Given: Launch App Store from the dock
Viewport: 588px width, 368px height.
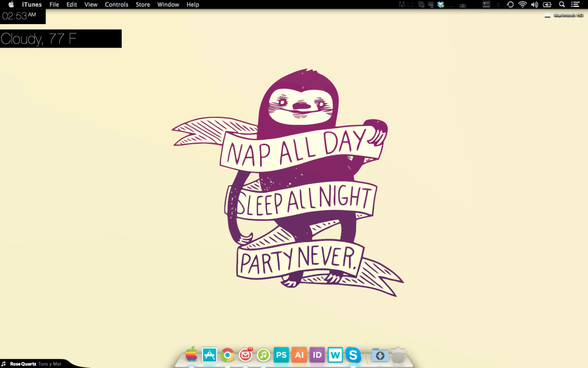Looking at the screenshot, I should (x=209, y=355).
